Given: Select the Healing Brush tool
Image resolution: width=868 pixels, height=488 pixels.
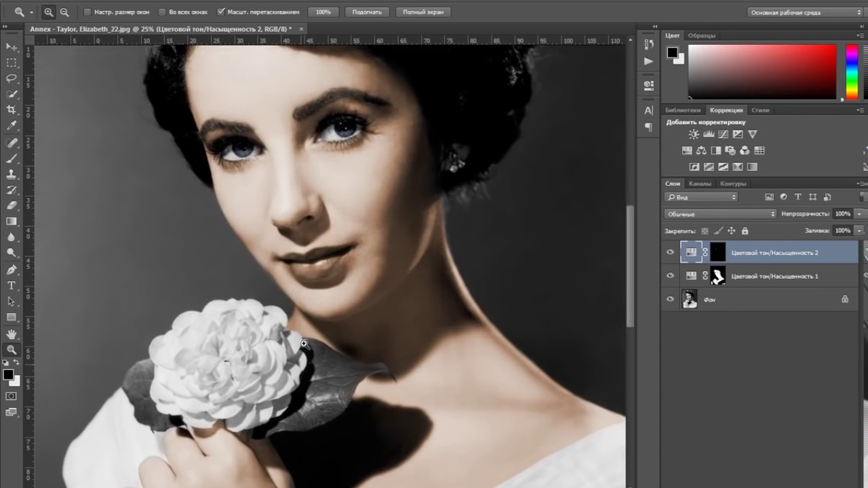Looking at the screenshot, I should pos(12,143).
